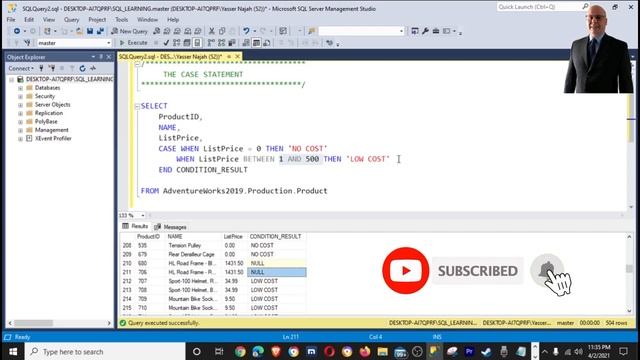Select the XEvent Profiler tree item
This screenshot has height=360, width=640.
pos(53,138)
